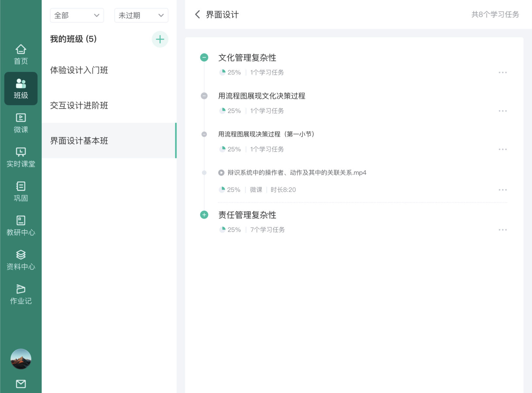Go back from 界面设计 page
The width and height of the screenshot is (532, 393).
[197, 14]
